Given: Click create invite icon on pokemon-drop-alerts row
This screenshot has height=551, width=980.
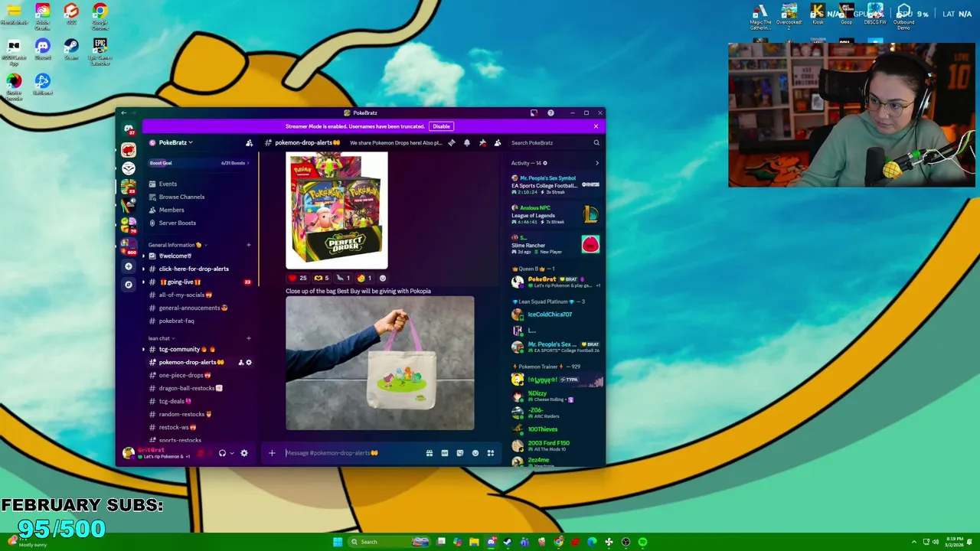Looking at the screenshot, I should (240, 362).
